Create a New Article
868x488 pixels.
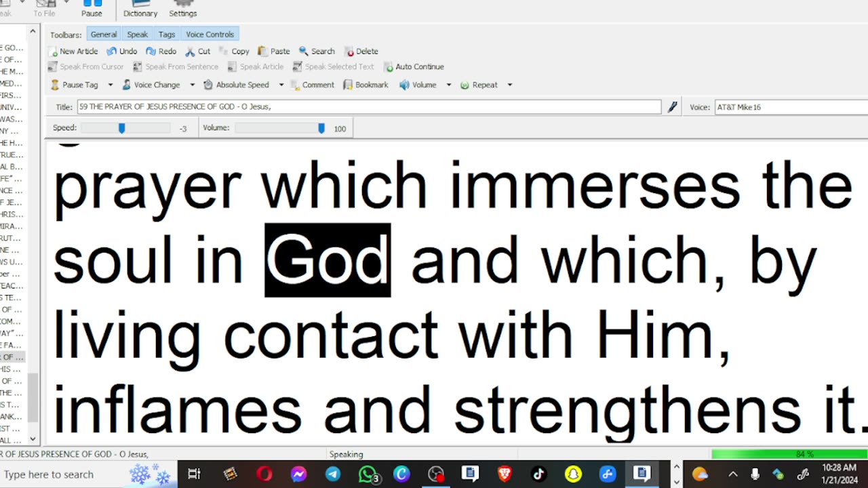(x=73, y=52)
